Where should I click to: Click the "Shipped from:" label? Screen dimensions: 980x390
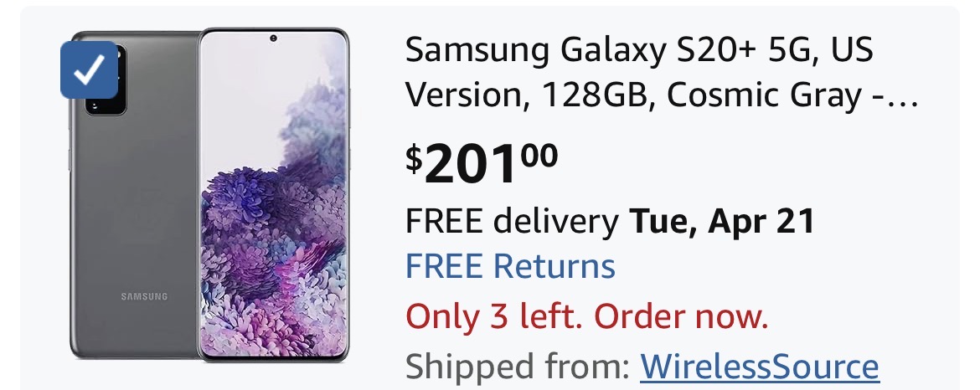tap(518, 367)
